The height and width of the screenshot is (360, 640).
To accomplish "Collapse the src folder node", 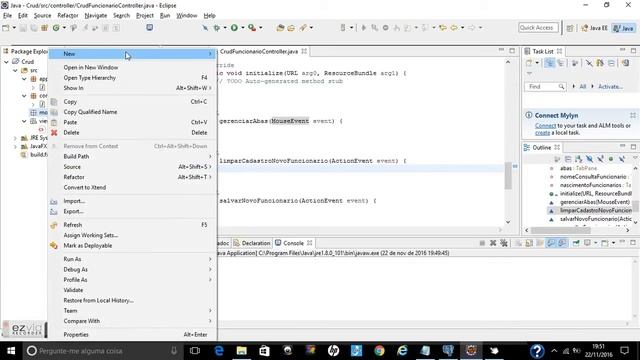I will (15, 70).
